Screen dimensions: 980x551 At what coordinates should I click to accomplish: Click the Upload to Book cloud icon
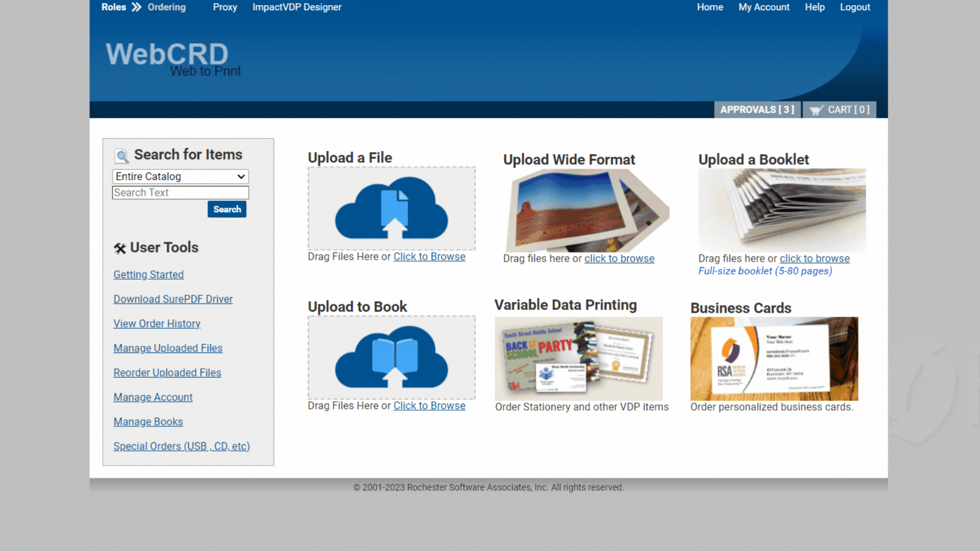coord(391,357)
